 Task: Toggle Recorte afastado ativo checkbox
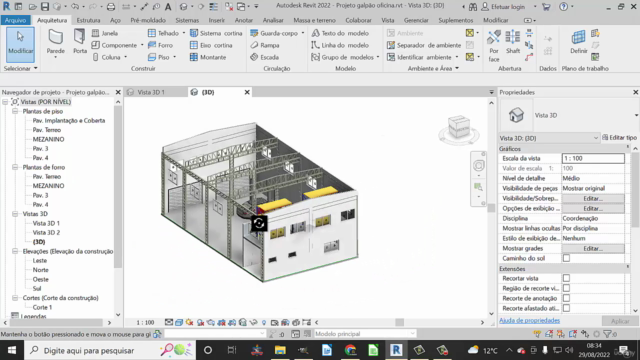click(566, 308)
